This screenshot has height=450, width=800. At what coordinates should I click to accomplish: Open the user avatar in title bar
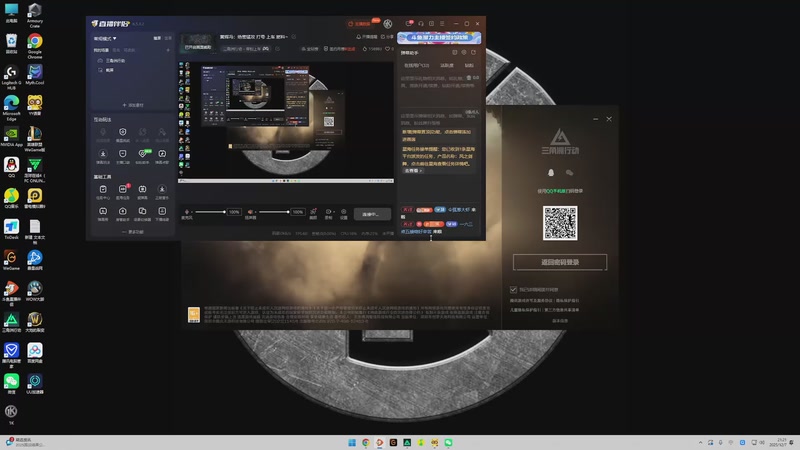coord(388,23)
